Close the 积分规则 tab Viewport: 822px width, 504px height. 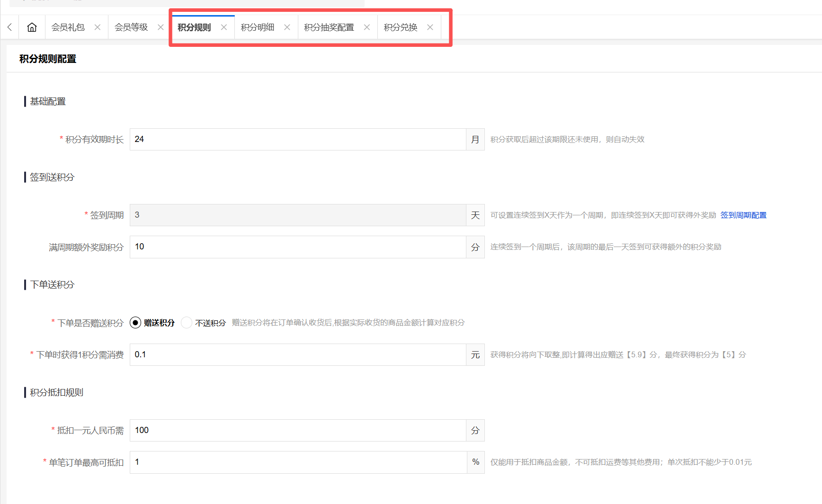point(224,27)
